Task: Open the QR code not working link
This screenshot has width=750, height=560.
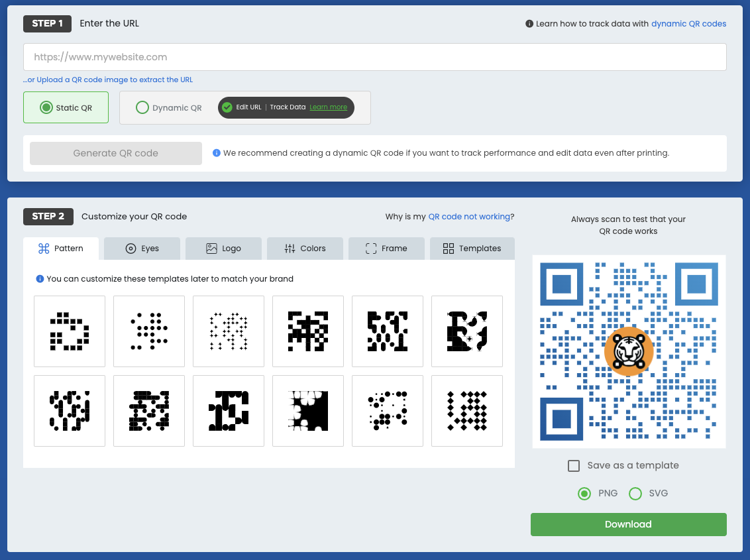Action: [x=469, y=216]
